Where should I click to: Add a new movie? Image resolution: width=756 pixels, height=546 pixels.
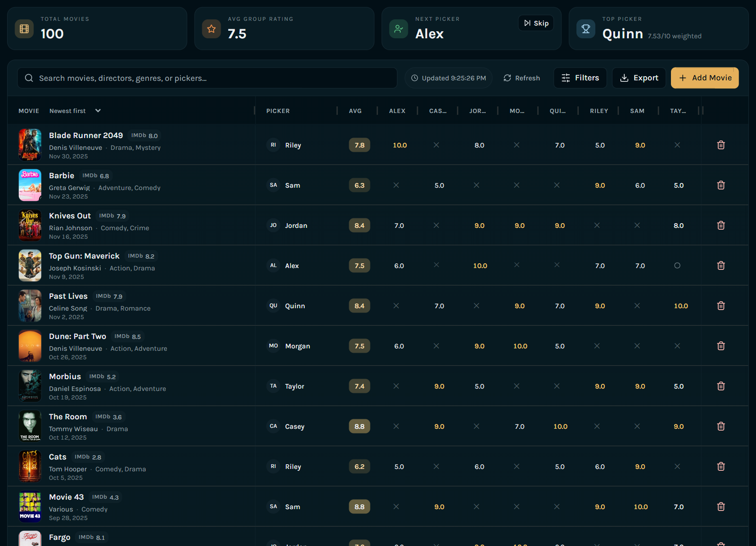[x=704, y=78]
